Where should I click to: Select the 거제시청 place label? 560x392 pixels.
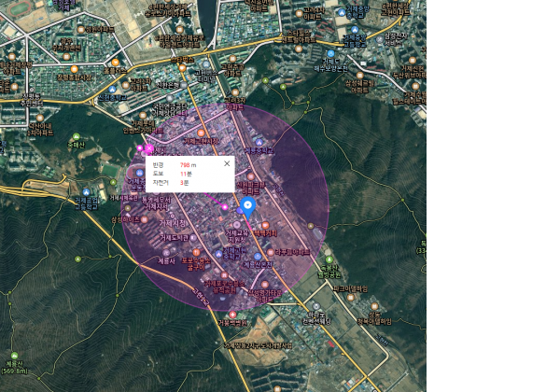(x=174, y=223)
